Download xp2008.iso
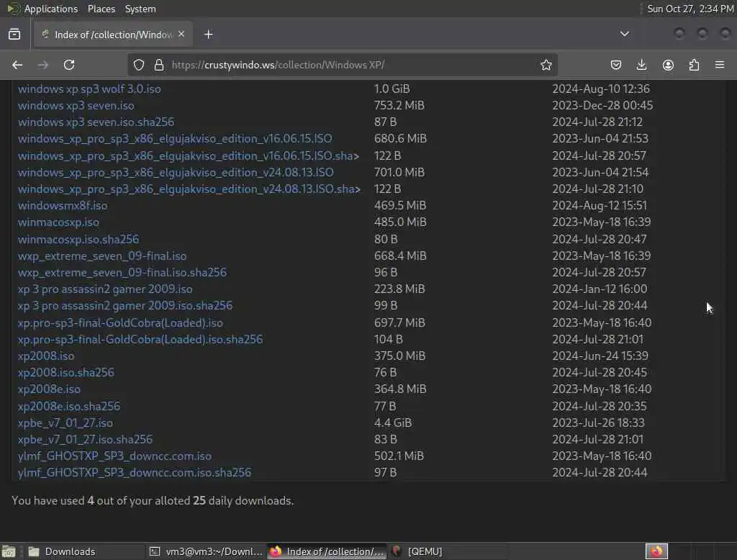This screenshot has width=737, height=560. (x=46, y=356)
